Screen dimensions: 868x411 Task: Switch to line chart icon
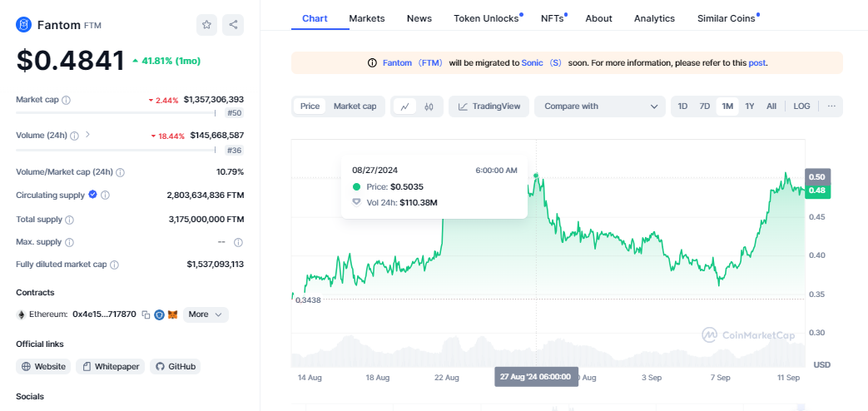tap(404, 106)
